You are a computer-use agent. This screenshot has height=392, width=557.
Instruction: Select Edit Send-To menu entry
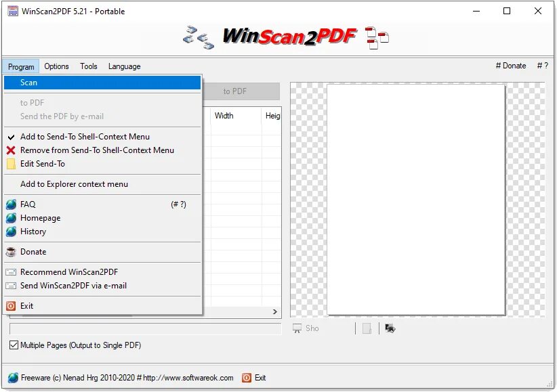click(102, 164)
